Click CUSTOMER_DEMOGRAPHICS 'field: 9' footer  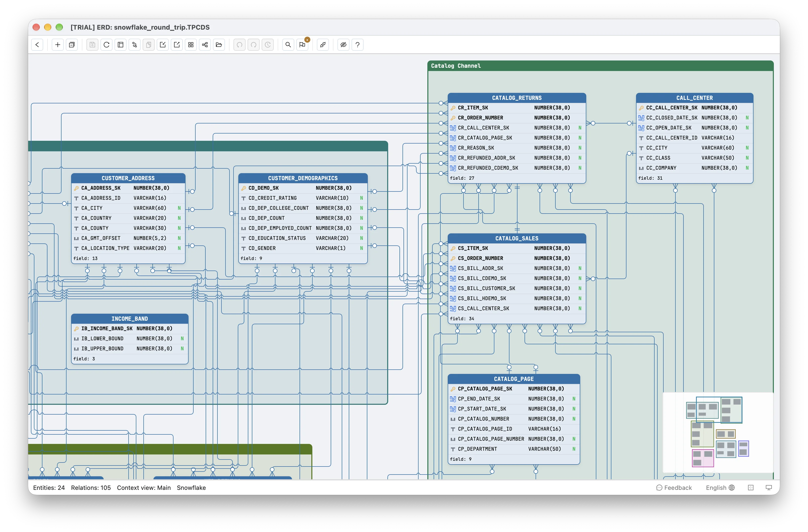[x=303, y=258]
